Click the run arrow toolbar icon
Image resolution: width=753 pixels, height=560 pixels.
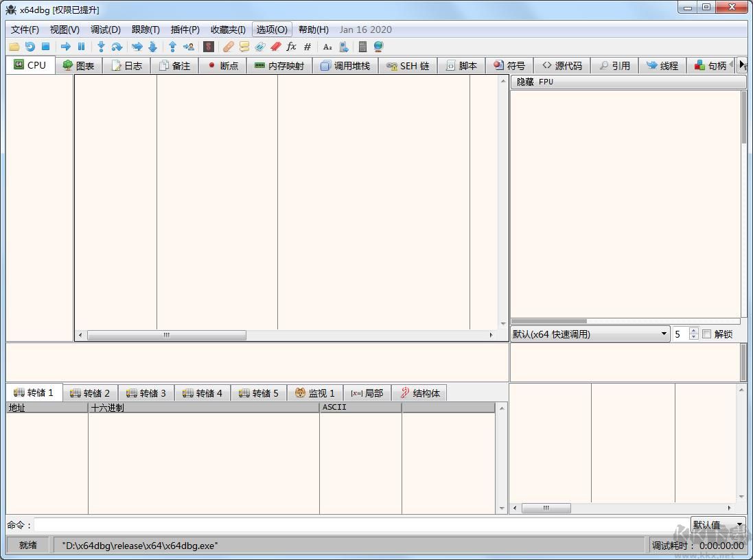click(x=66, y=47)
